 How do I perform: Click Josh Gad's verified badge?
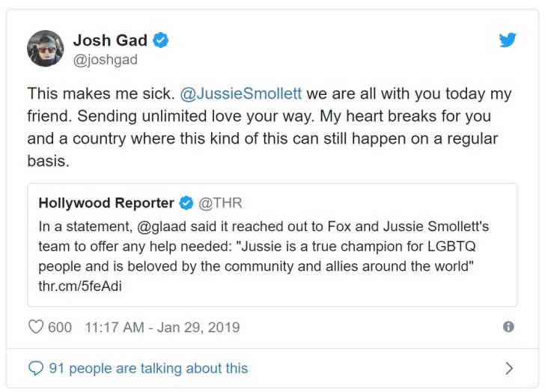point(160,40)
